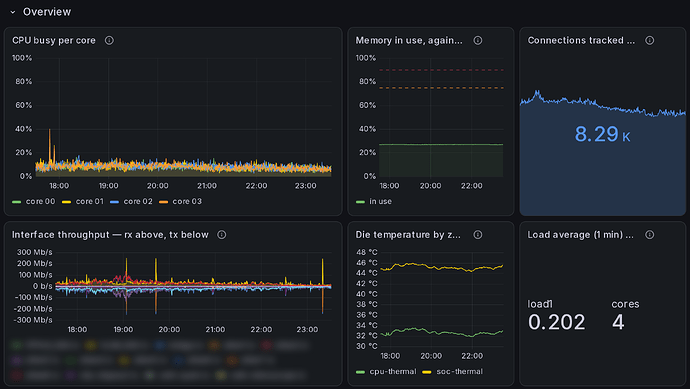Click the 300 Mb/s axis label
690x389 pixels.
(34, 252)
